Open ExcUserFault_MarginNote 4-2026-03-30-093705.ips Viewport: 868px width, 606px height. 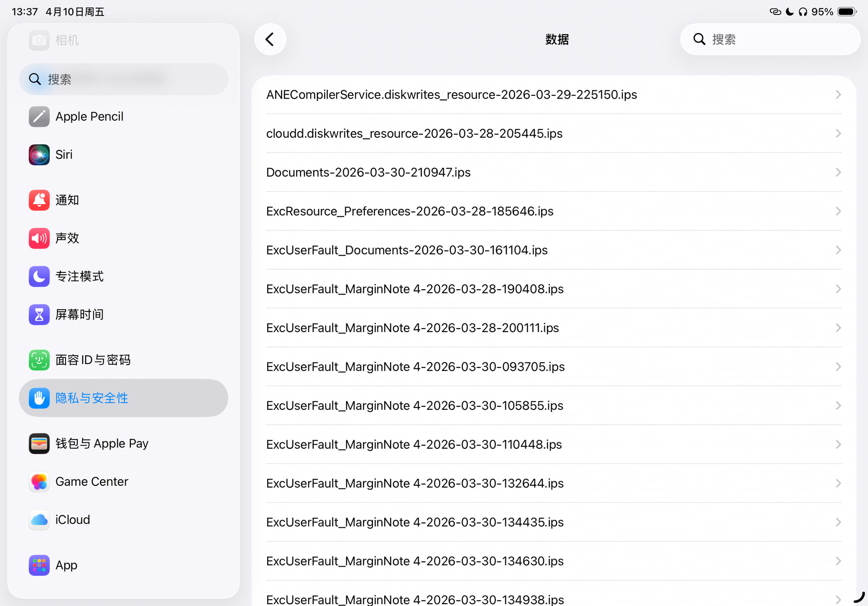(x=553, y=366)
